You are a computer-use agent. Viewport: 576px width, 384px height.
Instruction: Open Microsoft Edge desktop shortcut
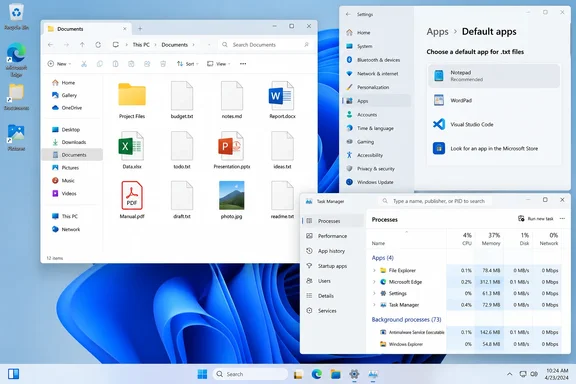17,60
